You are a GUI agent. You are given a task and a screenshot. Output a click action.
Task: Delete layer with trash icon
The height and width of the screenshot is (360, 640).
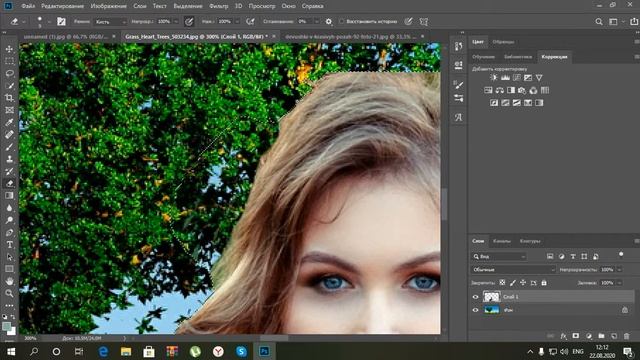[x=627, y=336]
